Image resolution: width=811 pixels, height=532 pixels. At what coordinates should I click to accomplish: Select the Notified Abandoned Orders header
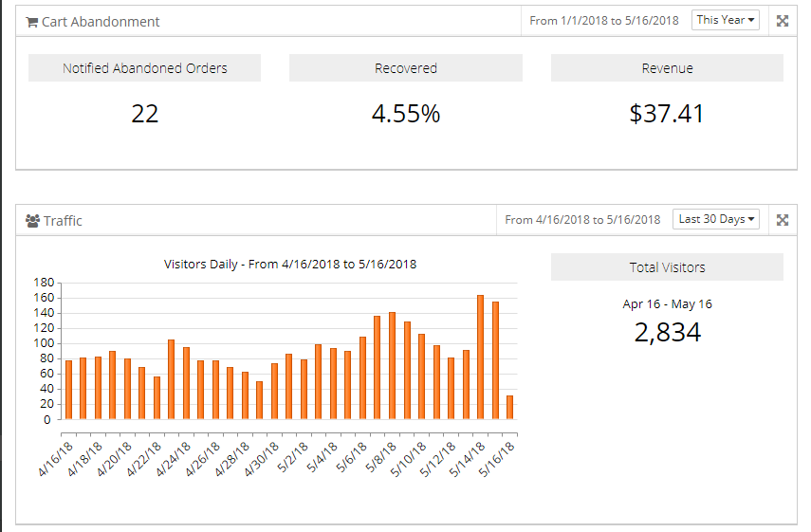pos(144,68)
